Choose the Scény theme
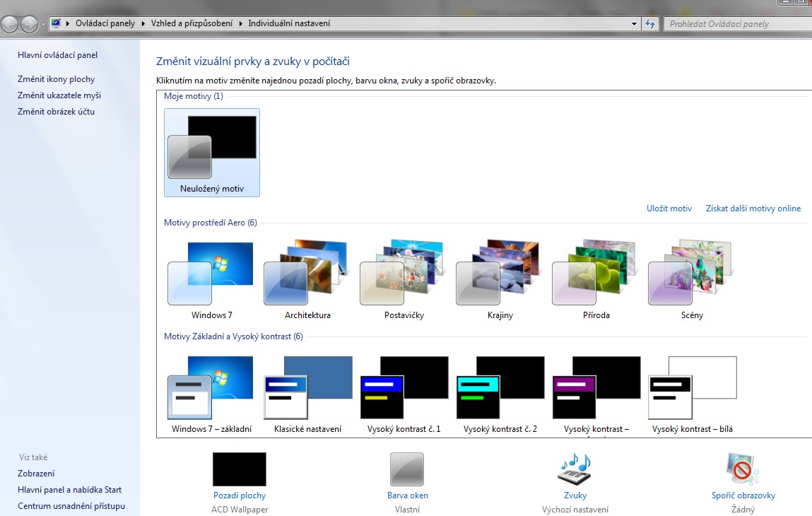The height and width of the screenshot is (516, 812). pos(692,279)
